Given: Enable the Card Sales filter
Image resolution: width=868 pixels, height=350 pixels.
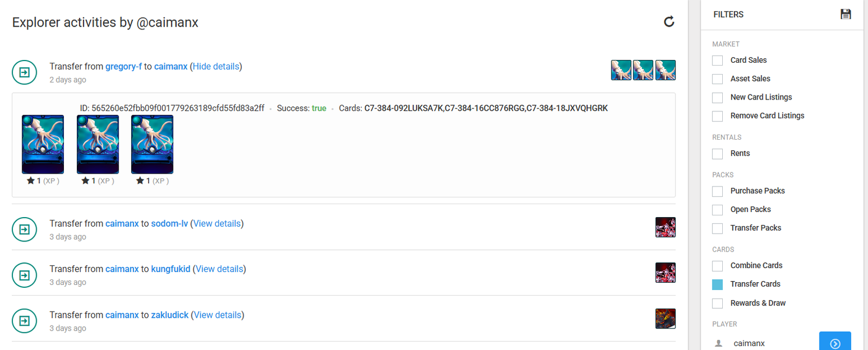Looking at the screenshot, I should coord(718,61).
